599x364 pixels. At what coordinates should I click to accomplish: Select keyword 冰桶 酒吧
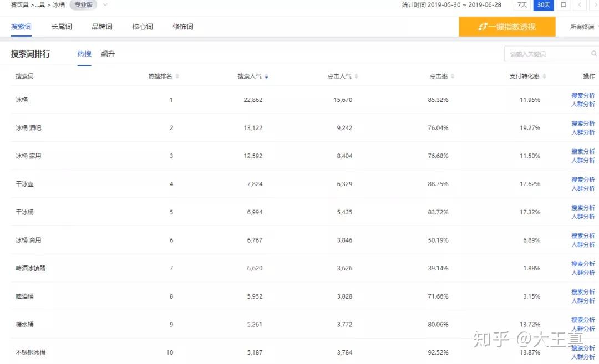[28, 128]
